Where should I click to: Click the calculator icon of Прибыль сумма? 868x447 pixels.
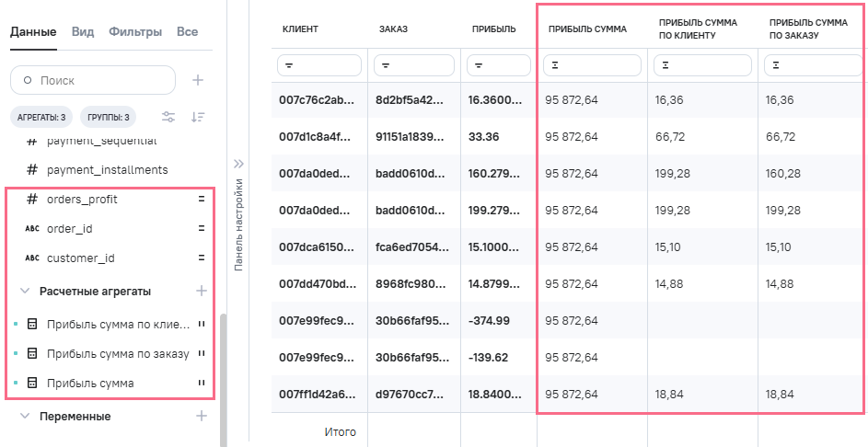[32, 383]
